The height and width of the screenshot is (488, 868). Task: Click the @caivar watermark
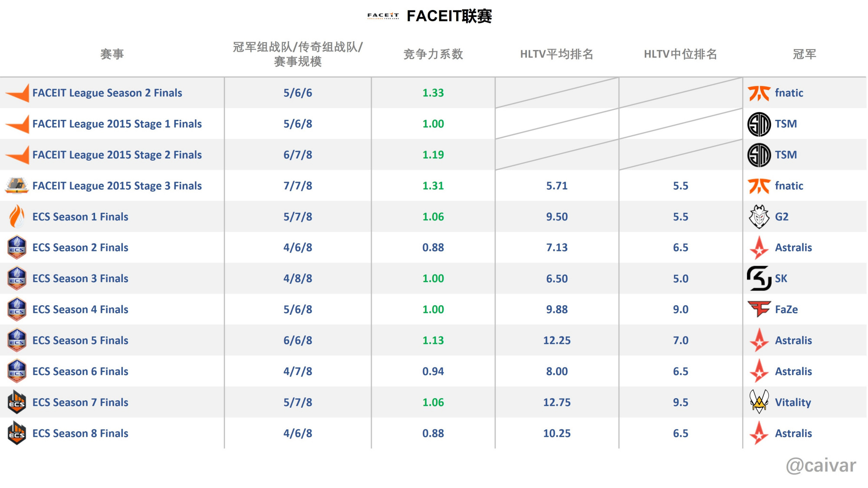(x=821, y=465)
